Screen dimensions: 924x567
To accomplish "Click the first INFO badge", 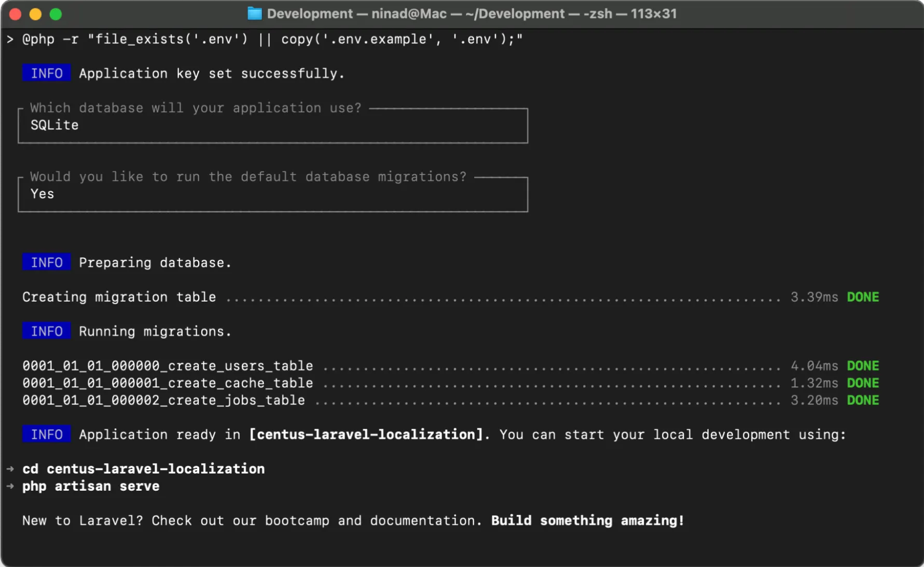I will click(x=46, y=73).
